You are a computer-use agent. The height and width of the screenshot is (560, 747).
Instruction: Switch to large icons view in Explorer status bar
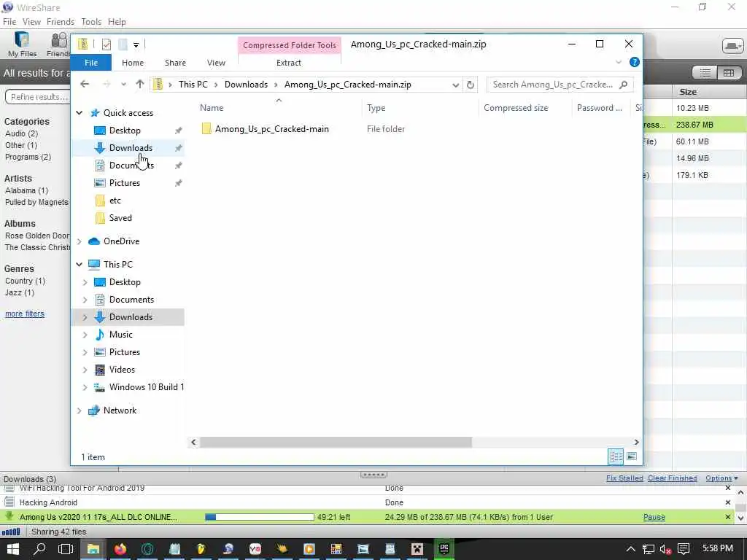[632, 456]
